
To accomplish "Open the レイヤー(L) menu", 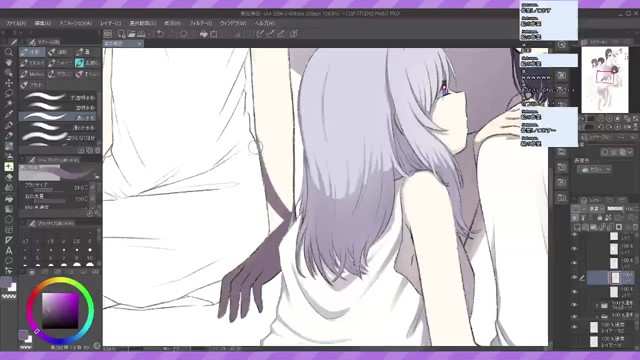I will 111,23.
